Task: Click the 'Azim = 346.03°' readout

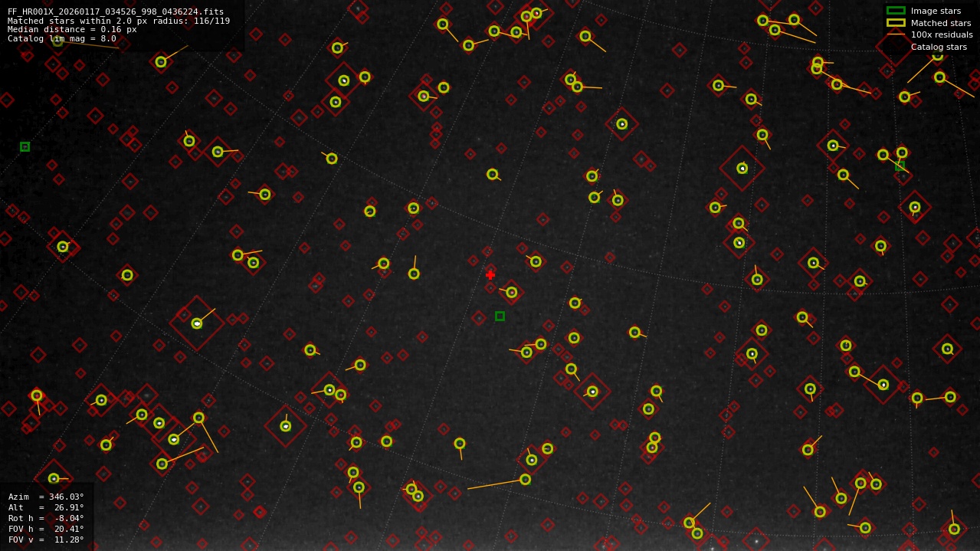Action: click(46, 497)
